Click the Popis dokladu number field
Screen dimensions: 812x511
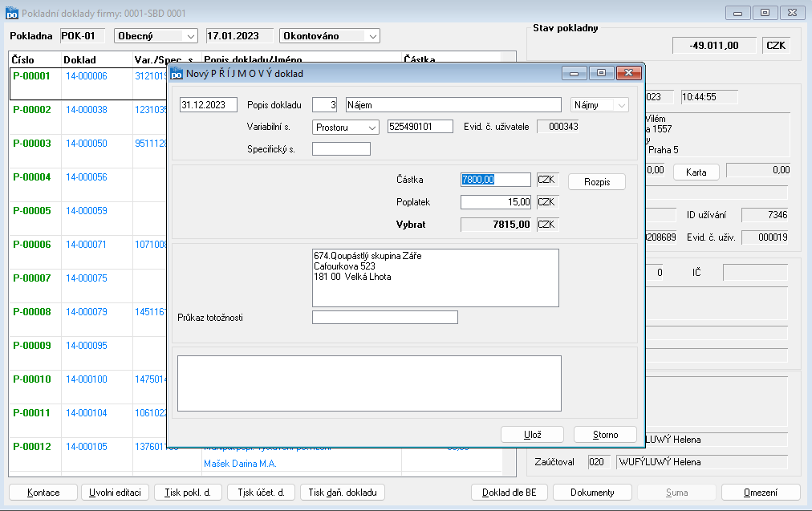325,105
